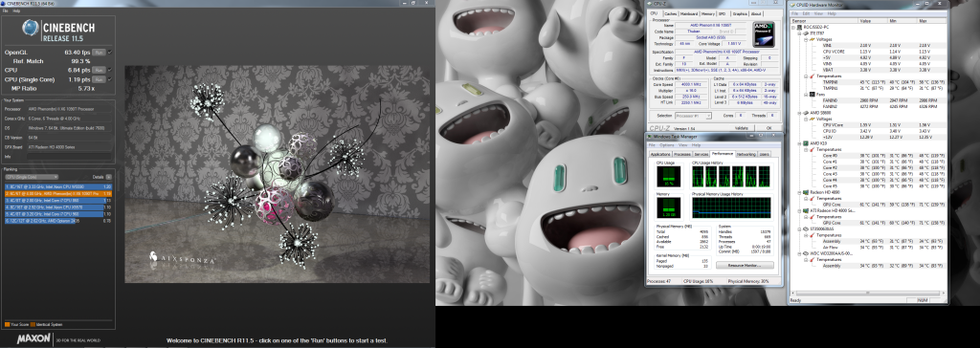Select the AMD Opteron 2435 ranking row
This screenshot has height=348, width=980.
[58, 221]
